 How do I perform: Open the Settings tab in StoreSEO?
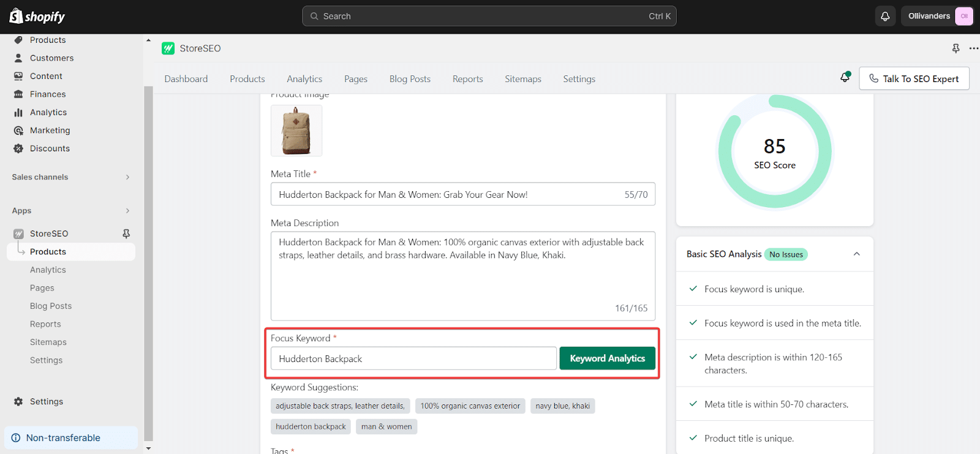(579, 79)
